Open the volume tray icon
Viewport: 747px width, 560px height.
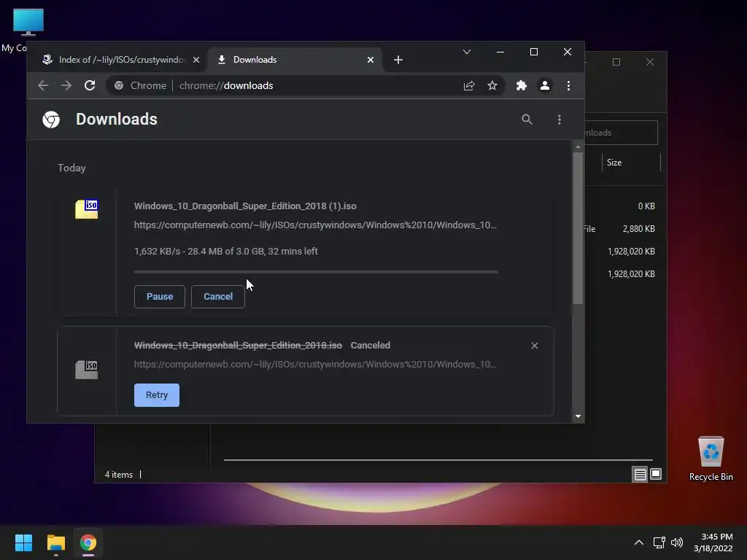pyautogui.click(x=676, y=542)
